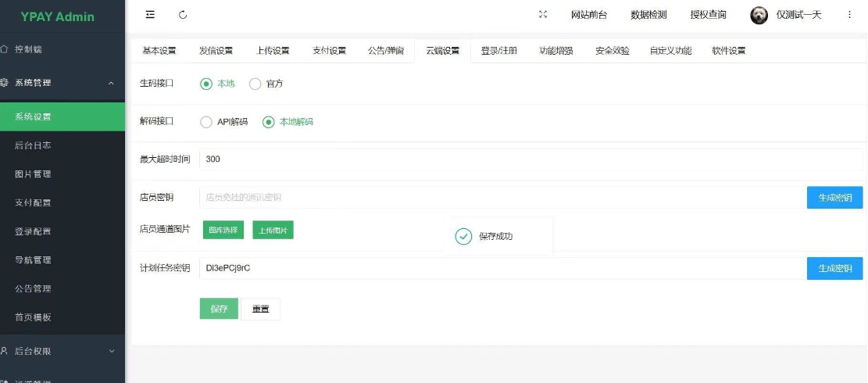
Task: Click the 上传图片 upload button
Action: [x=273, y=230]
